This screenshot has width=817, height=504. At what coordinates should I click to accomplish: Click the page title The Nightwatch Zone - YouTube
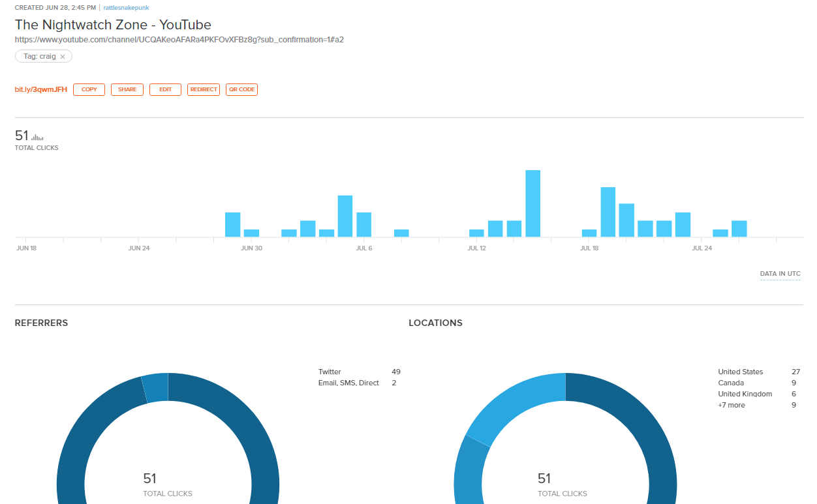[113, 25]
